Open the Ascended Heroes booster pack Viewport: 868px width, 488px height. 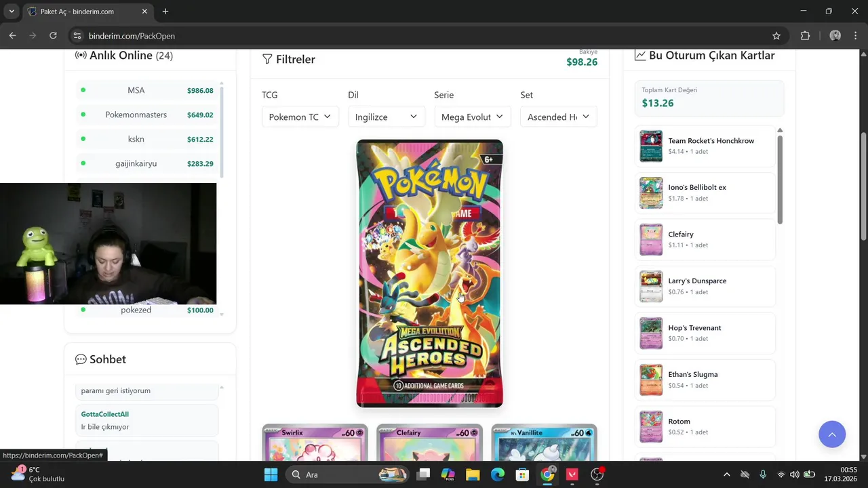pyautogui.click(x=429, y=273)
